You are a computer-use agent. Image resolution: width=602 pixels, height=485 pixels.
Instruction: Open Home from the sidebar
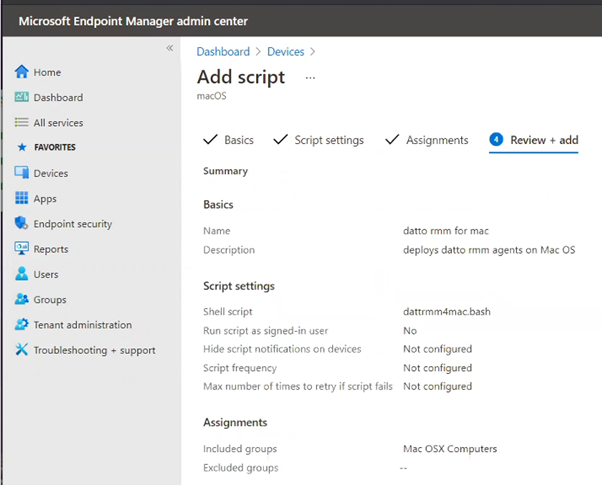[x=47, y=72]
